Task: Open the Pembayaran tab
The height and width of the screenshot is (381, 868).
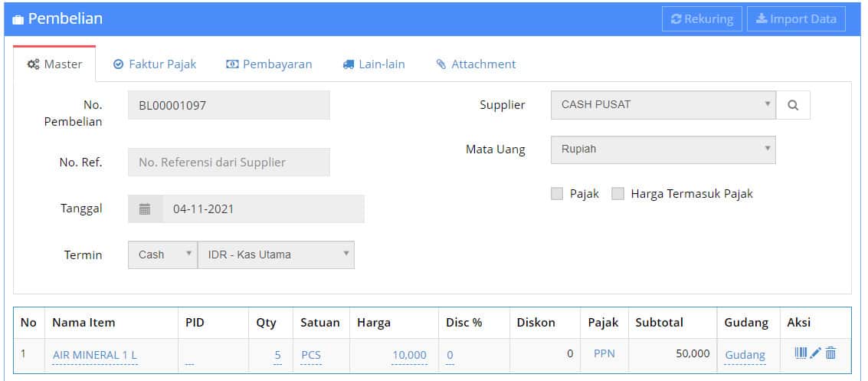Action: point(269,64)
